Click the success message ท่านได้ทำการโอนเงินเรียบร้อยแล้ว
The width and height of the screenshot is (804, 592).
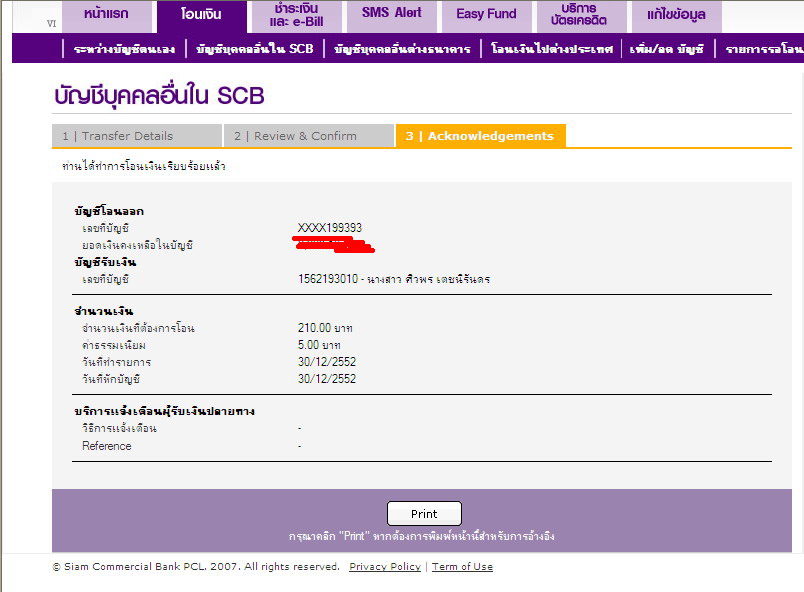point(144,166)
